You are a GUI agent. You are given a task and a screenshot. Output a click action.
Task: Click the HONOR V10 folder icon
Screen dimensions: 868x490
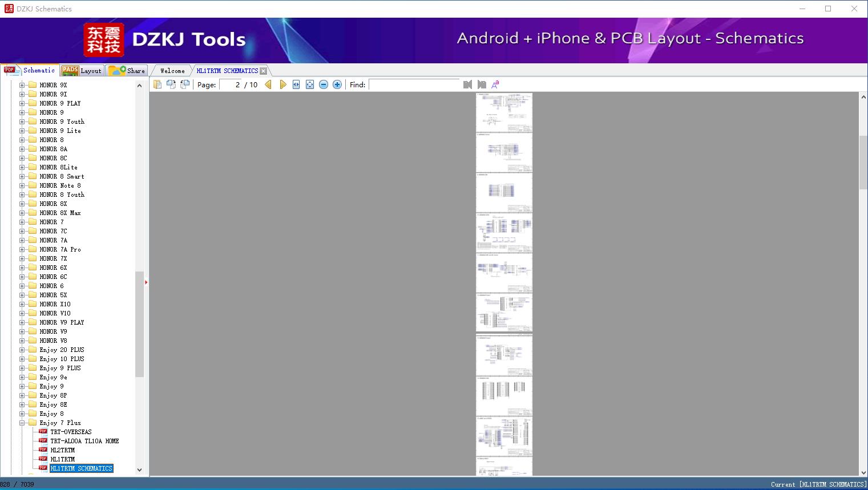[33, 313]
